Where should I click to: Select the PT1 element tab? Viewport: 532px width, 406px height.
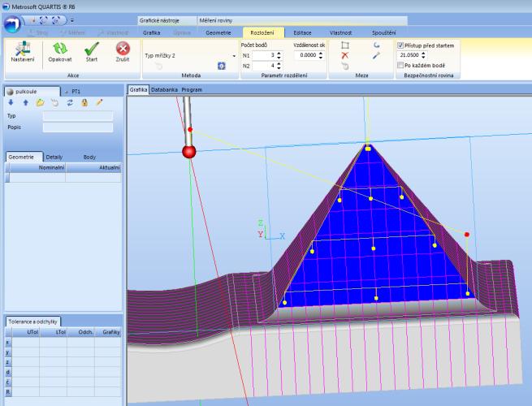(76, 92)
